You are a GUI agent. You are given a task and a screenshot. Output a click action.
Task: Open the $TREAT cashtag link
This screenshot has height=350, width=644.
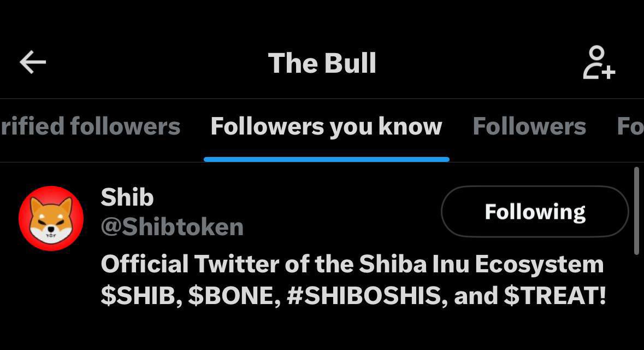tap(554, 296)
